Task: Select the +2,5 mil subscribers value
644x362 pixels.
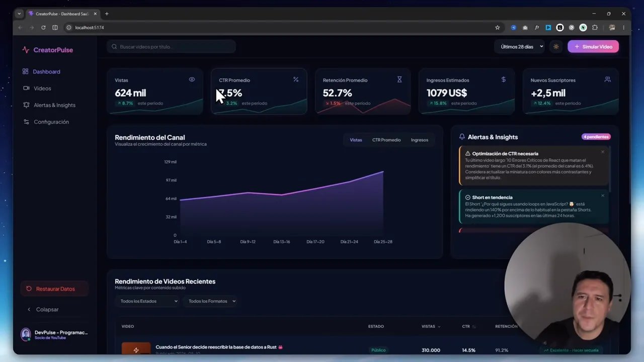Action: pos(548,93)
